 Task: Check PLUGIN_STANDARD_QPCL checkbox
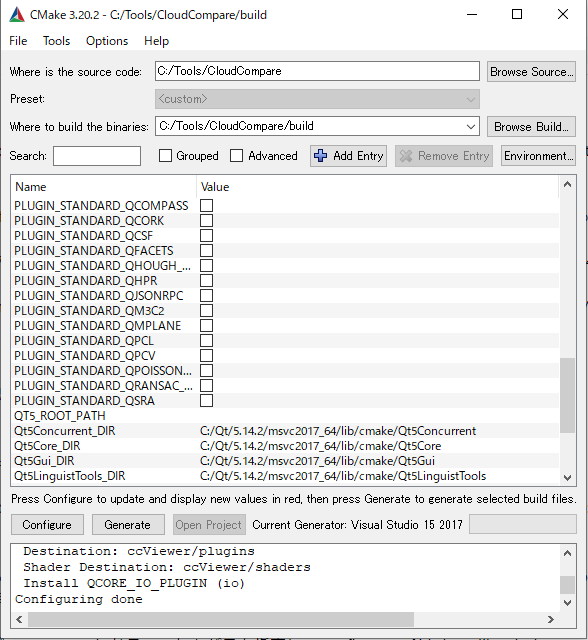(x=206, y=340)
